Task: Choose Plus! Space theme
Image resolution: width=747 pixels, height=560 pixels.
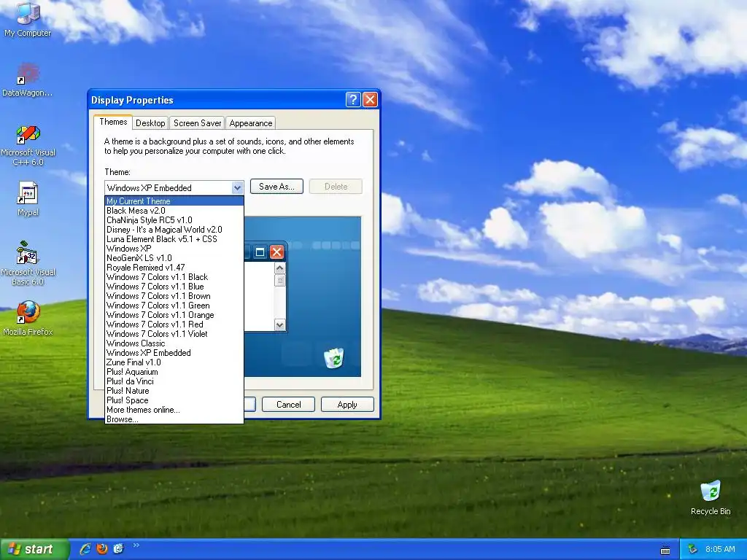Action: pyautogui.click(x=174, y=400)
